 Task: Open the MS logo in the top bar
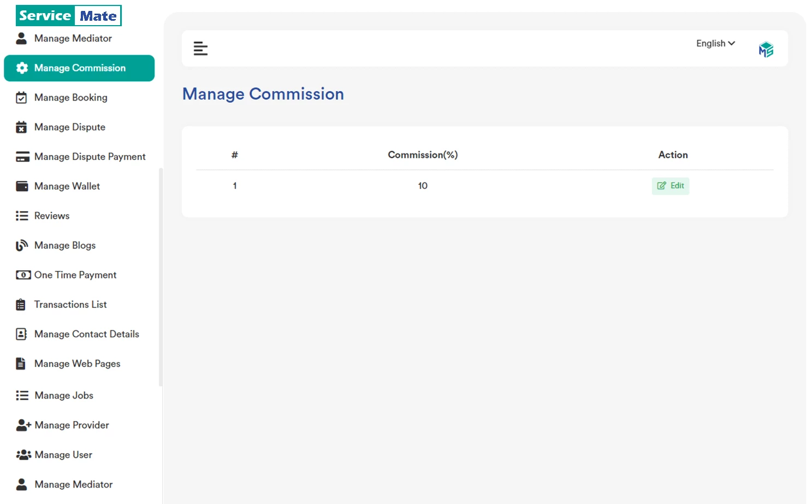coord(766,49)
